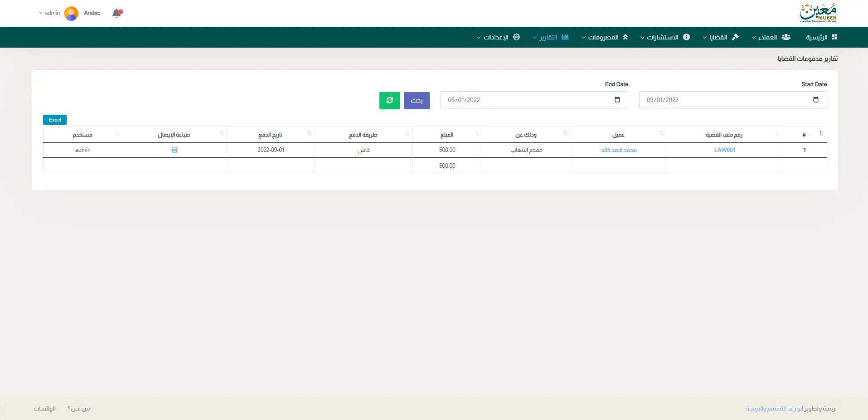The image size is (868, 420).
Task: Sort table by تاريخ الدفع column
Action: click(x=271, y=135)
